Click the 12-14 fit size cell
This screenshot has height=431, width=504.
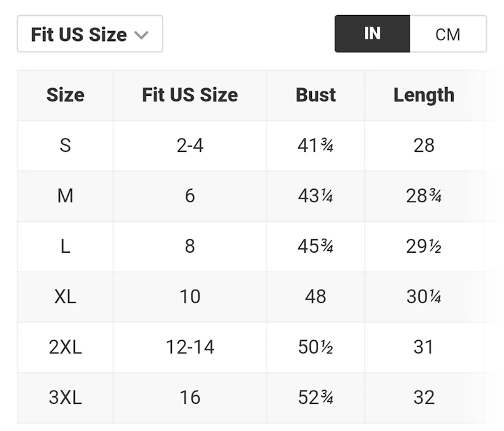(x=190, y=347)
